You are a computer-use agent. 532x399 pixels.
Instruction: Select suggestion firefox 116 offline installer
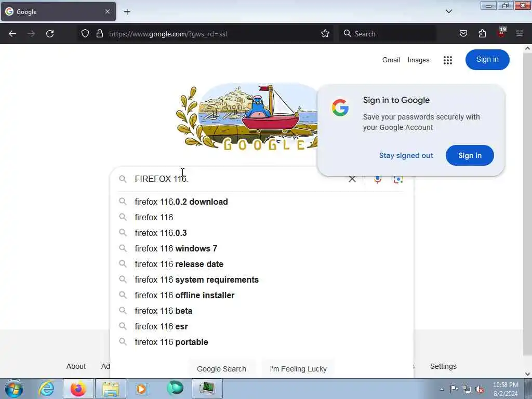(x=262, y=296)
